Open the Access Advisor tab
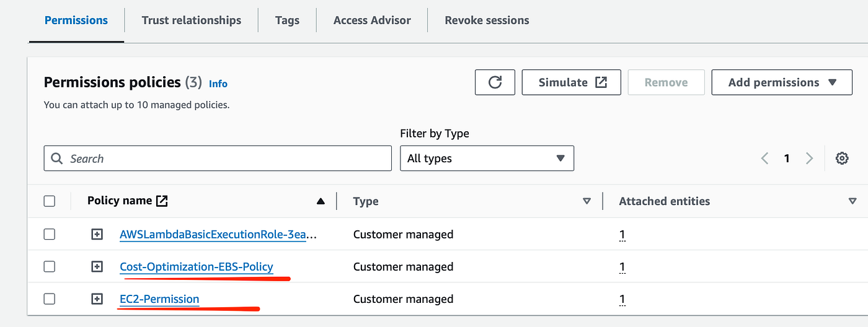This screenshot has width=868, height=327. click(372, 20)
